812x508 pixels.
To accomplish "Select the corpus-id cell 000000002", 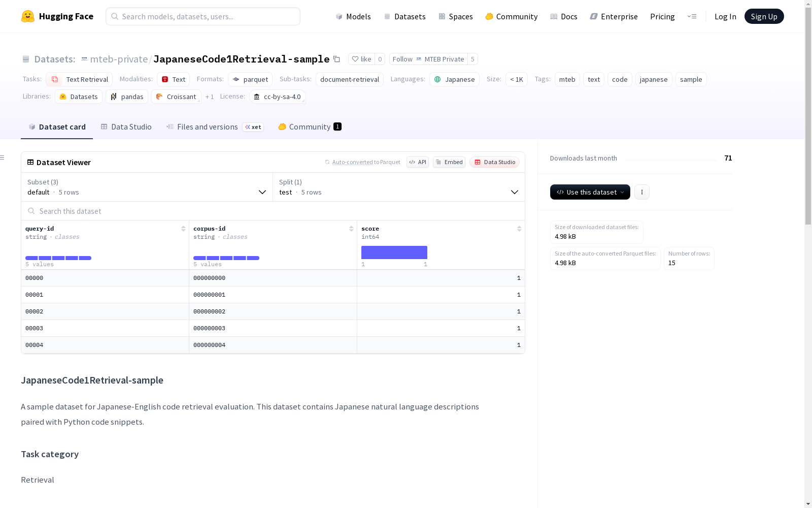I will click(273, 311).
